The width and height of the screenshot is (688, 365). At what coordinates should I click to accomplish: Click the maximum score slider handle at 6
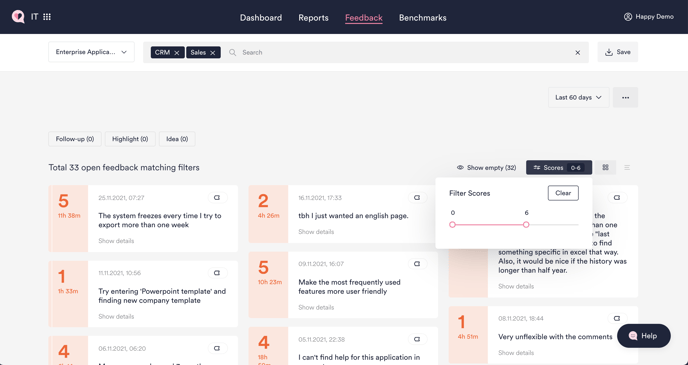526,225
